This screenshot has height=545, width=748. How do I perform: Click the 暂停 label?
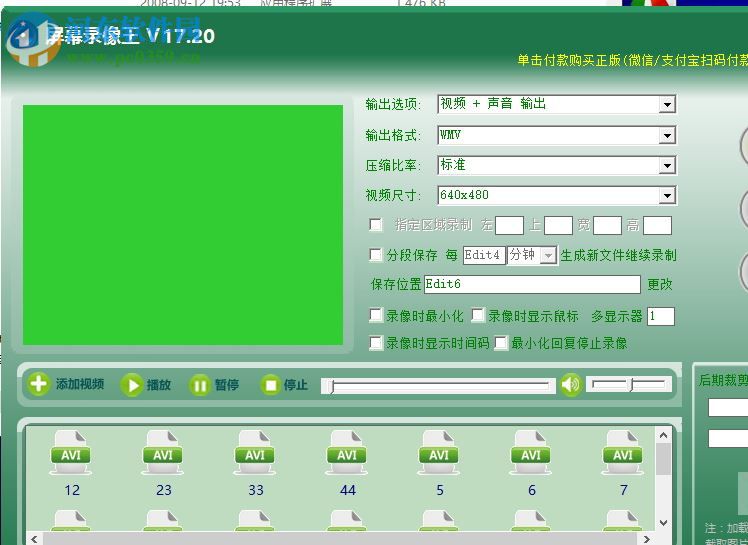coord(227,385)
